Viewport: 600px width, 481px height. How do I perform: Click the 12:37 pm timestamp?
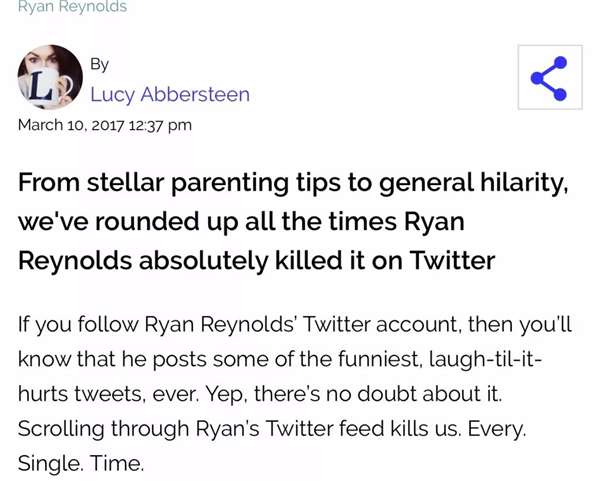[160, 126]
